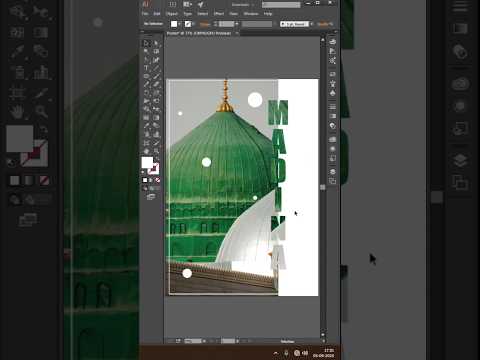480x360 pixels.
Task: Select the Selection tool arrow
Action: coord(146,43)
